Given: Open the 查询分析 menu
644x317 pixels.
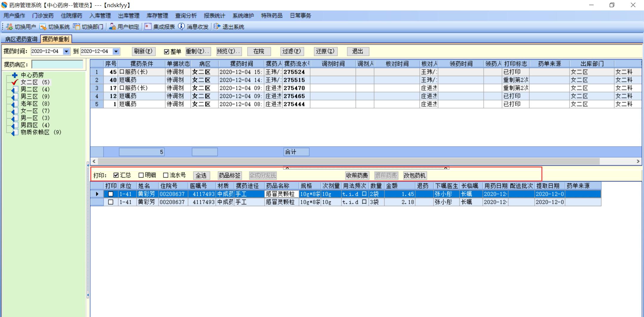Looking at the screenshot, I should [x=186, y=16].
